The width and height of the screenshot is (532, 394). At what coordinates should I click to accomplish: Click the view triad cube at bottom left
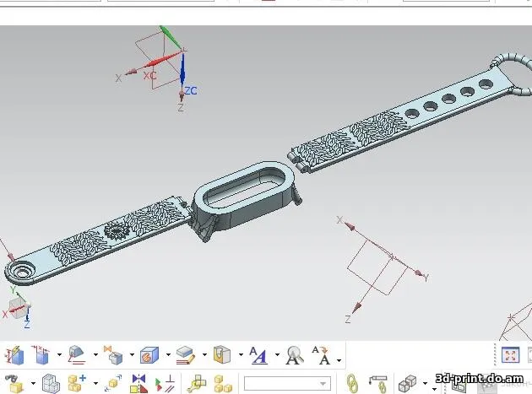tap(19, 308)
